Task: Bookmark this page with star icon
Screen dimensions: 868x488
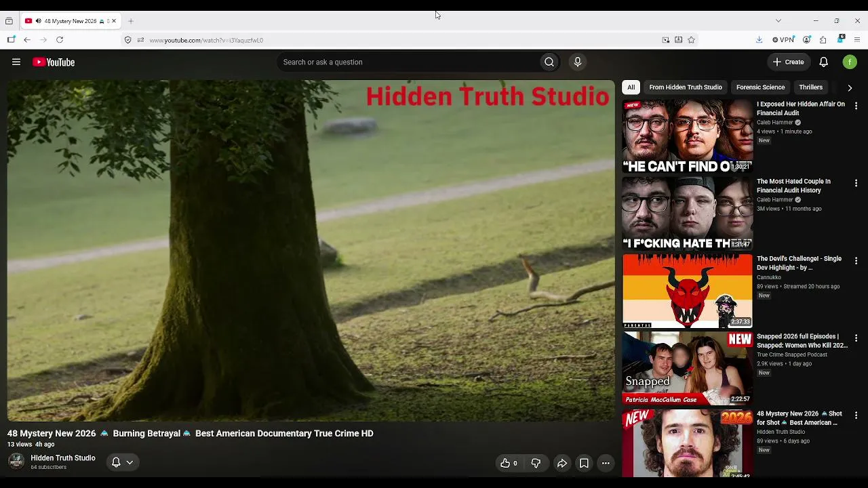Action: [691, 40]
